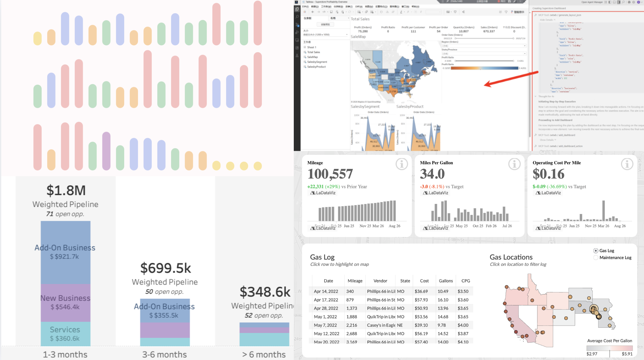Click the presentation mode icon in the Tableau toolbar
Viewport: 644px width, 360px height.
[x=455, y=12]
